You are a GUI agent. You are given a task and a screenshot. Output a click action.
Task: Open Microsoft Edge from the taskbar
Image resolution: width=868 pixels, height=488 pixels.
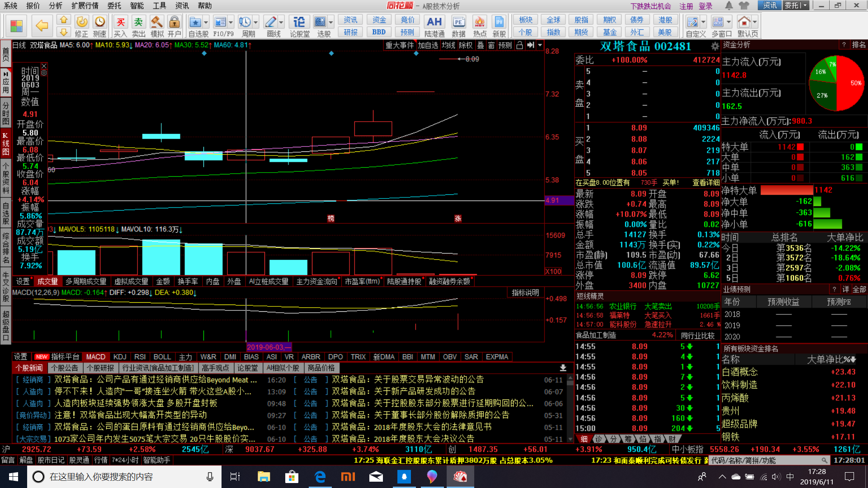click(320, 477)
